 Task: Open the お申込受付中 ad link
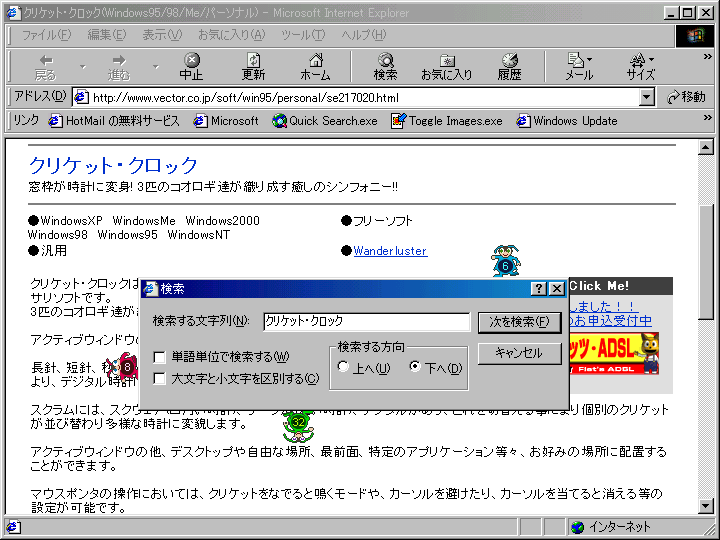tap(611, 321)
